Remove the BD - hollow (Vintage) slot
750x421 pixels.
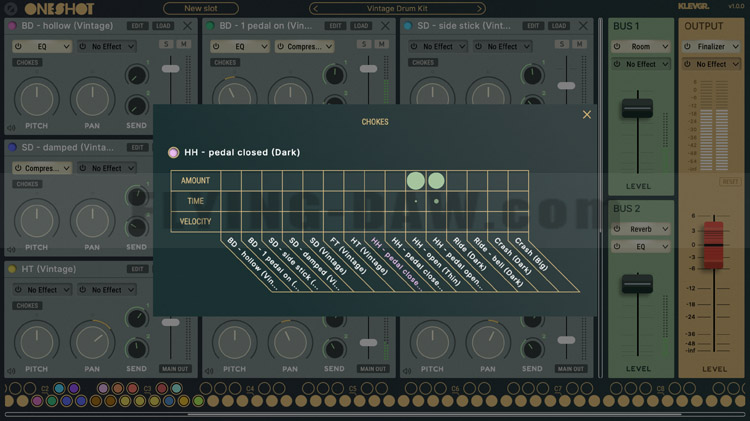pyautogui.click(x=188, y=26)
